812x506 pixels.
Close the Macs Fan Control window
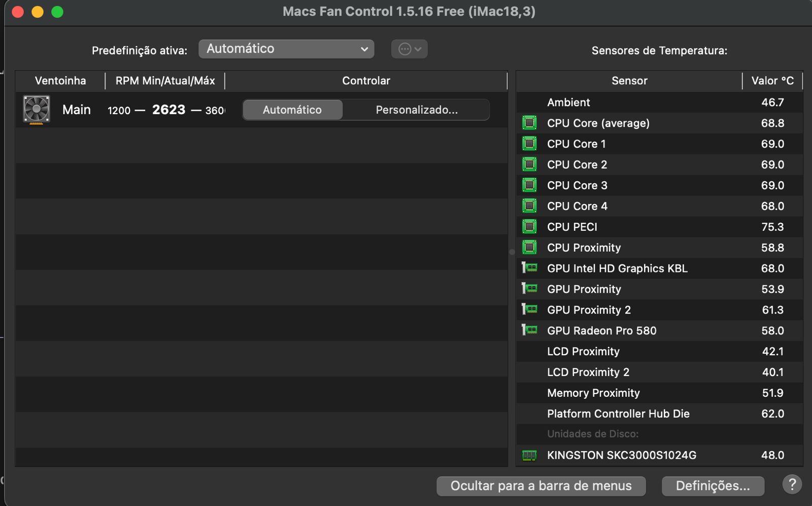coord(18,12)
